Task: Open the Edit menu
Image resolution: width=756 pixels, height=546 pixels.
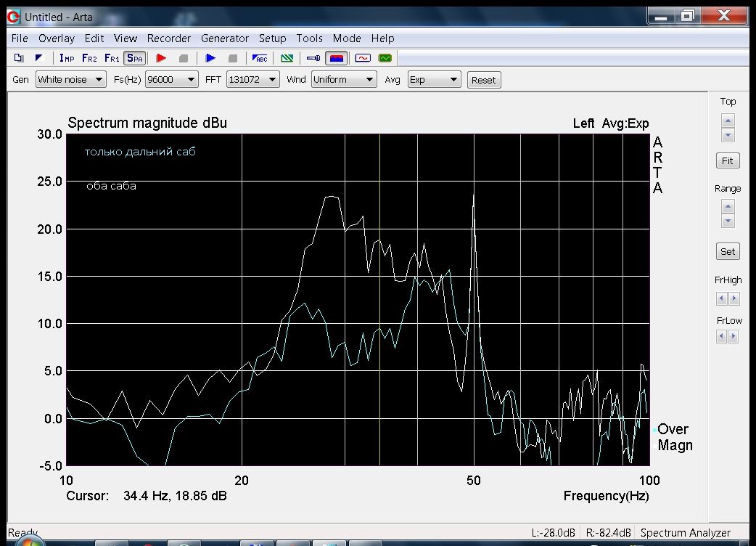Action: click(x=94, y=38)
